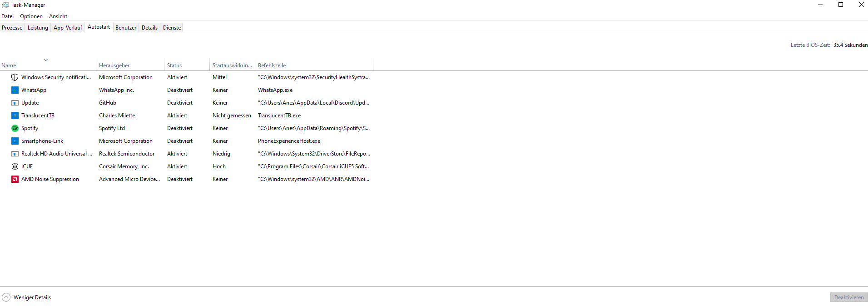Switch to the Prozesse tab
This screenshot has height=307, width=868.
[x=12, y=28]
